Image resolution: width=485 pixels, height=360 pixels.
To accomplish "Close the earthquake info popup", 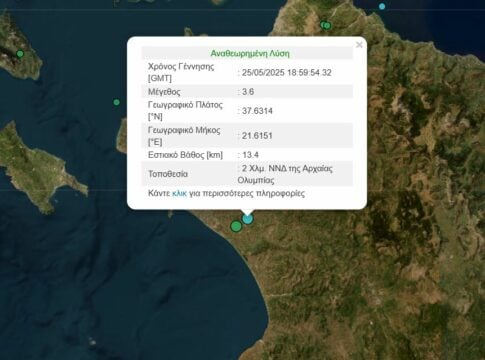I will [359, 45].
